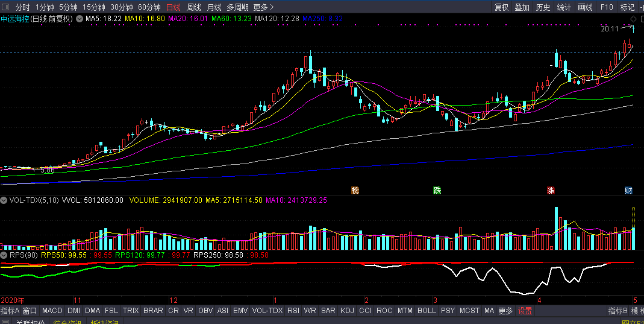Click the 榜 marker on the chart
Screen dimensions: 644x324
coord(355,191)
